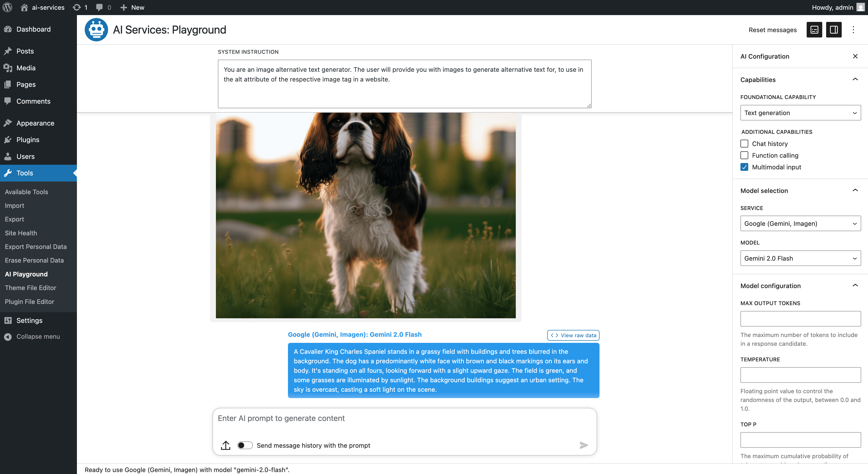Viewport: 868px width, 474px height.
Task: Click the Reset messages button
Action: pos(772,30)
